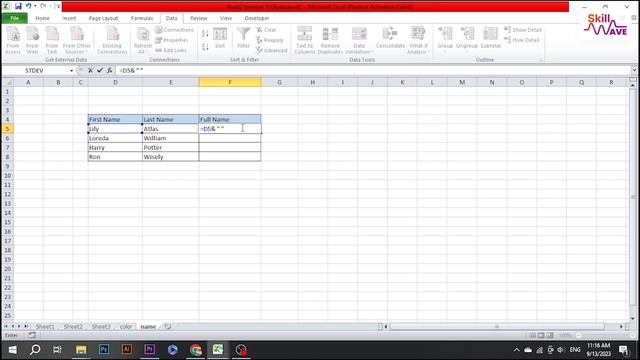Viewport: 640px width, 360px height.
Task: Click Edit Links in Connections group
Action: pyautogui.click(x=171, y=50)
